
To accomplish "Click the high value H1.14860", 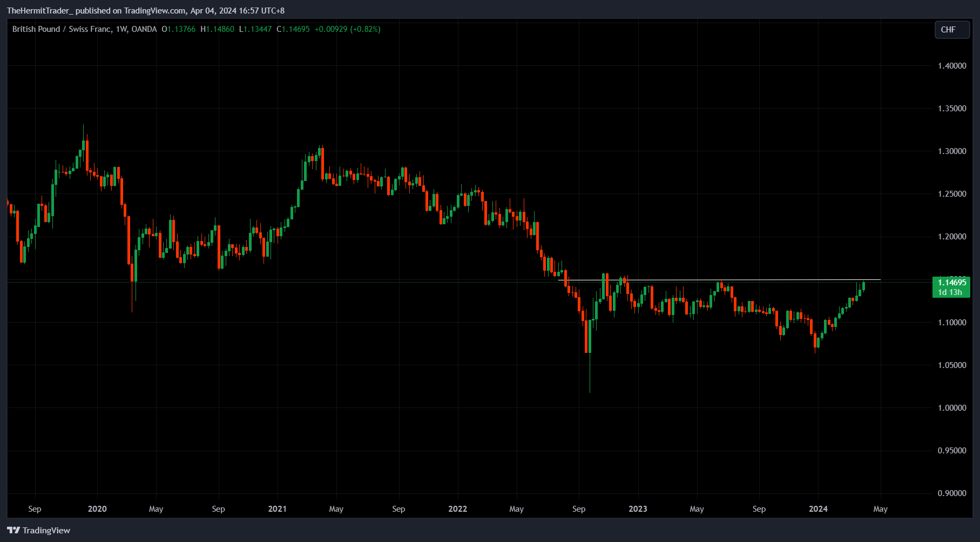I will (217, 29).
